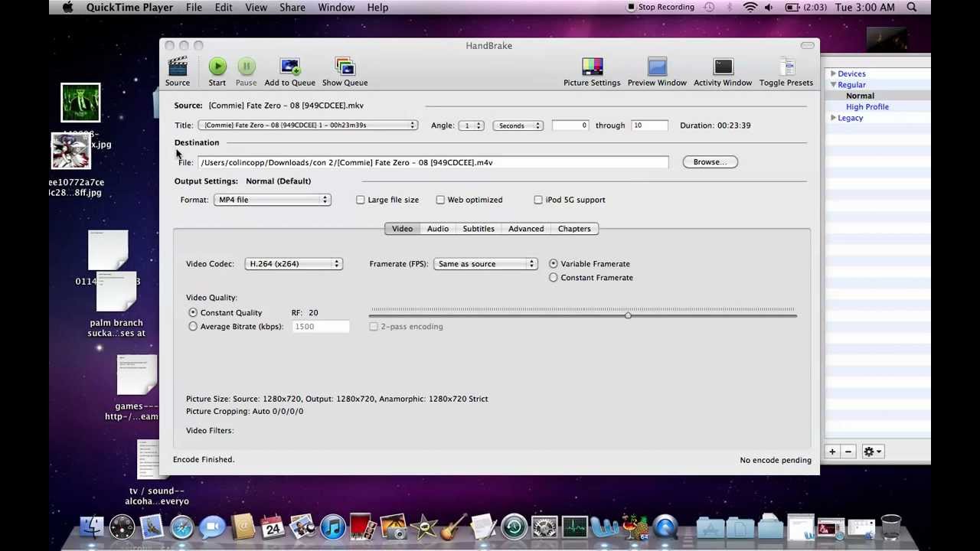Click the Average Bitrate 1500 field
The width and height of the screenshot is (980, 551).
pos(321,327)
